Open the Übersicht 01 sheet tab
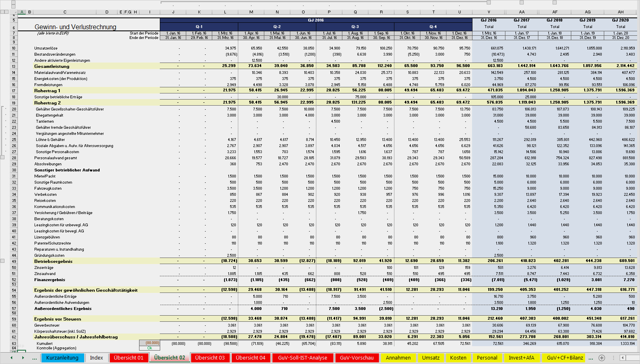640x364 pixels. 128,358
